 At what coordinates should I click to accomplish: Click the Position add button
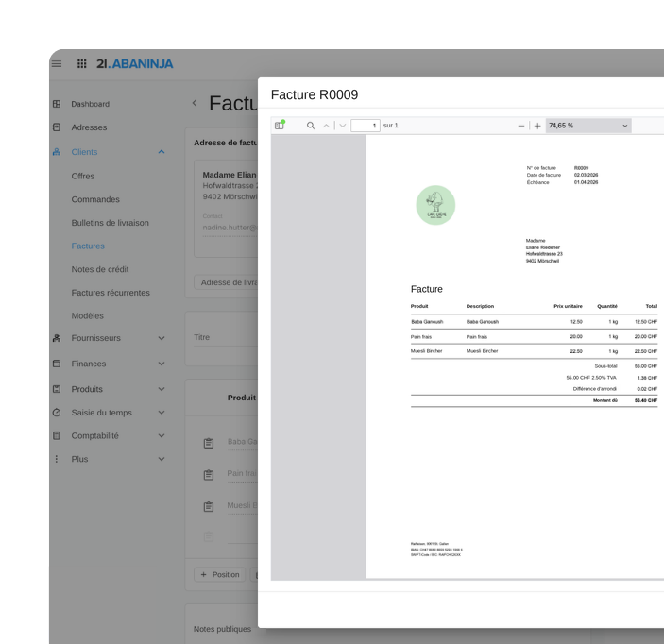coord(220,574)
